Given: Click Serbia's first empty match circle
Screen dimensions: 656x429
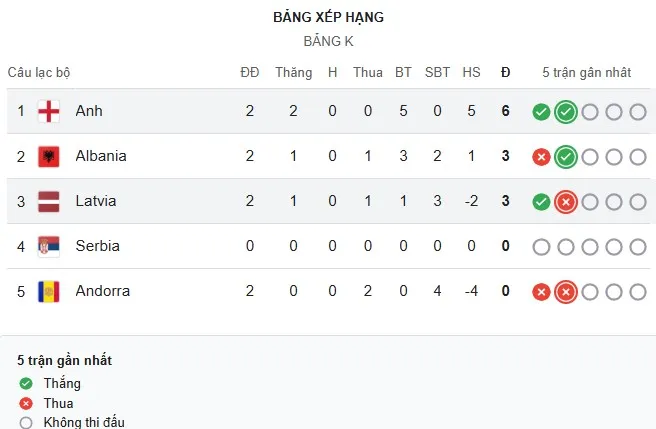Looking at the screenshot, I should point(541,247).
